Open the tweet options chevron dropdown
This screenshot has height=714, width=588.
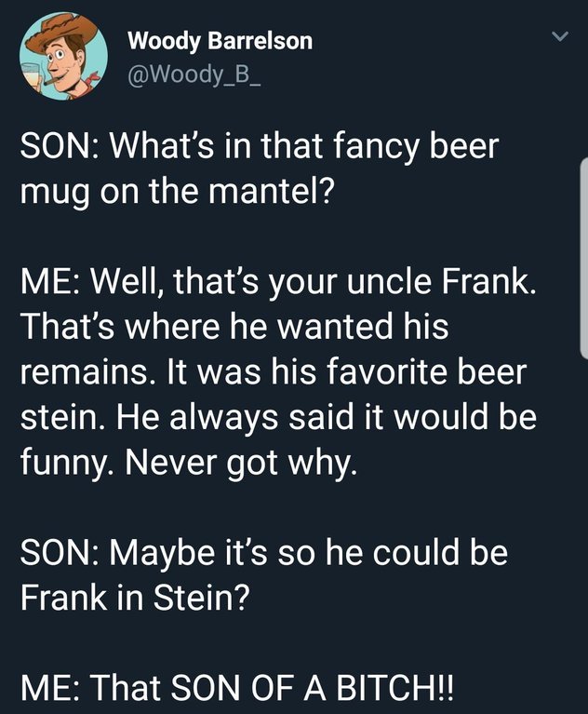pos(558,38)
